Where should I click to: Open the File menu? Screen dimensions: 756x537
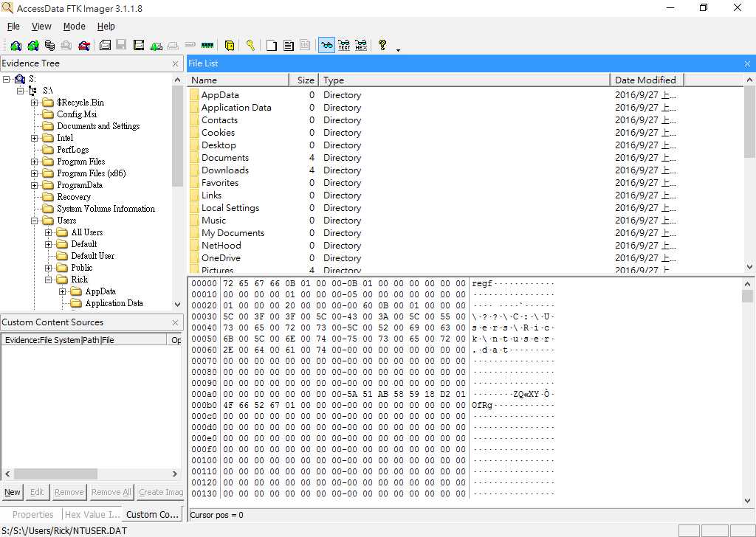13,27
